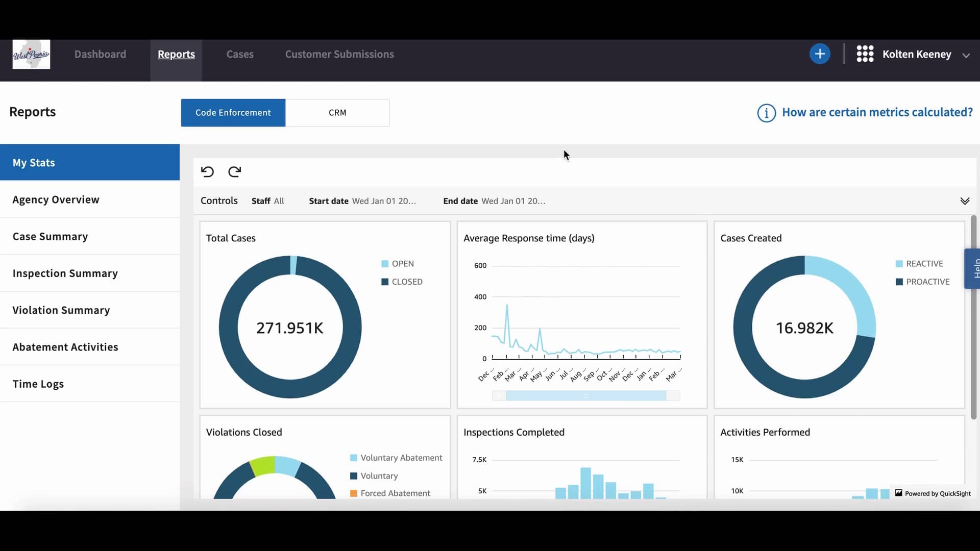Toggle CLOSED legend in Total Cases
This screenshot has width=980, height=551.
click(x=406, y=282)
